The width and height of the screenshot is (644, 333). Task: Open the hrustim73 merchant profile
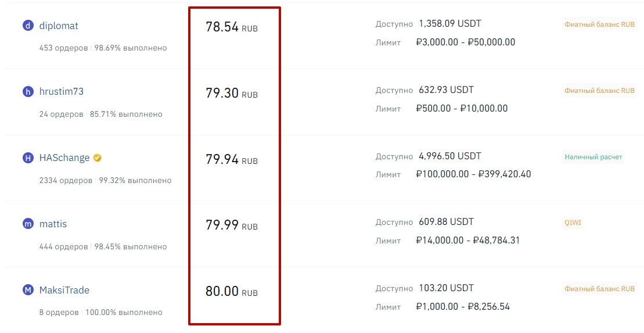coord(62,92)
